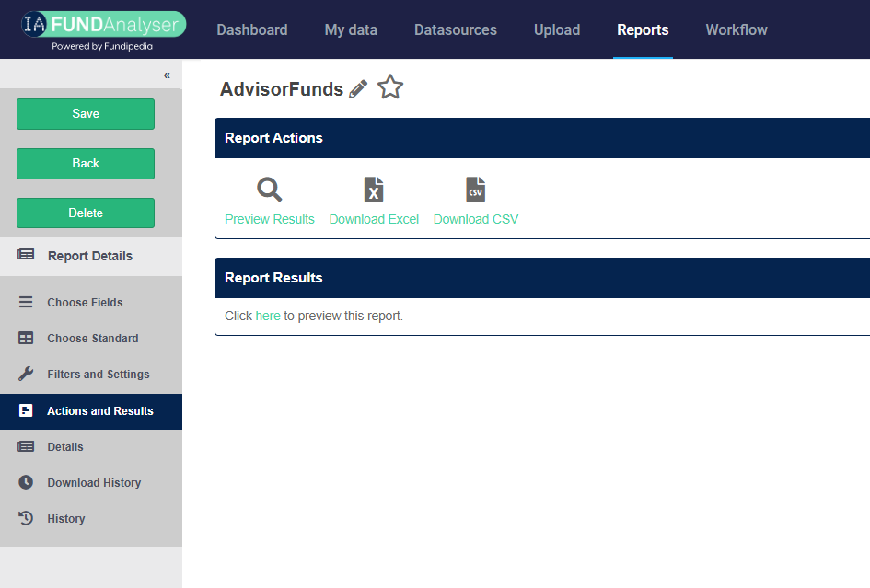The height and width of the screenshot is (588, 870).
Task: Collapse the sidebar with double chevron
Action: coord(167,75)
